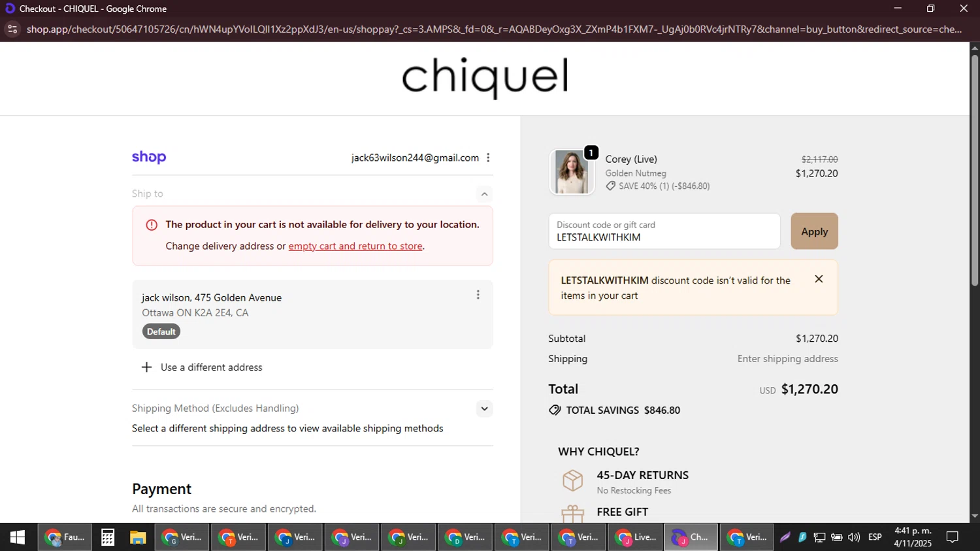This screenshot has height=551, width=980.
Task: Follow the empty cart and return to store link
Action: pyautogui.click(x=355, y=246)
